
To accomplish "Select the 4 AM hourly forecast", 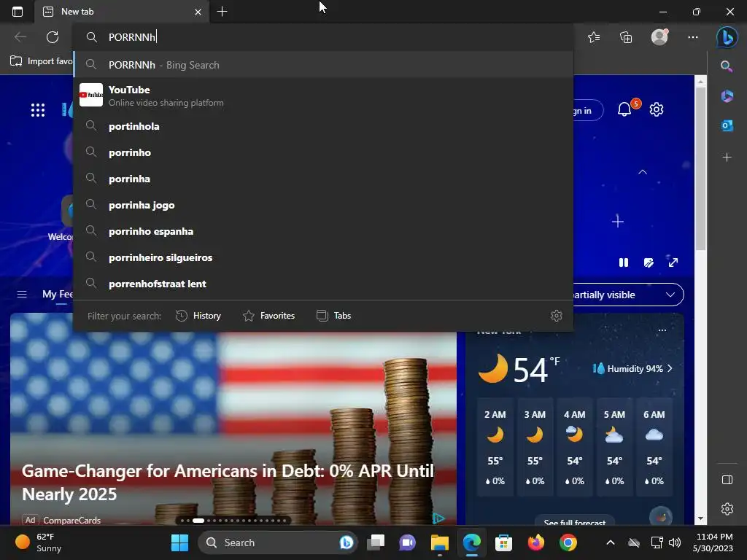I will [x=575, y=447].
